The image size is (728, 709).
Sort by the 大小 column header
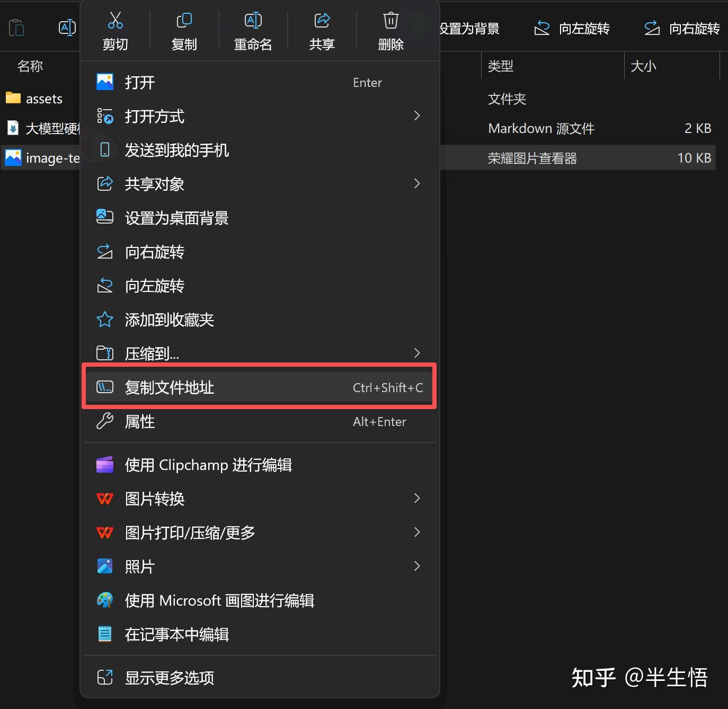(644, 66)
